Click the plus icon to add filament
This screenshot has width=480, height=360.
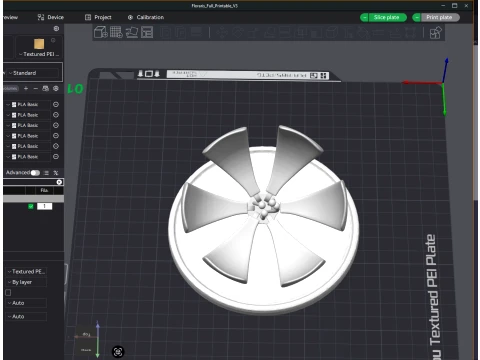[x=26, y=88]
